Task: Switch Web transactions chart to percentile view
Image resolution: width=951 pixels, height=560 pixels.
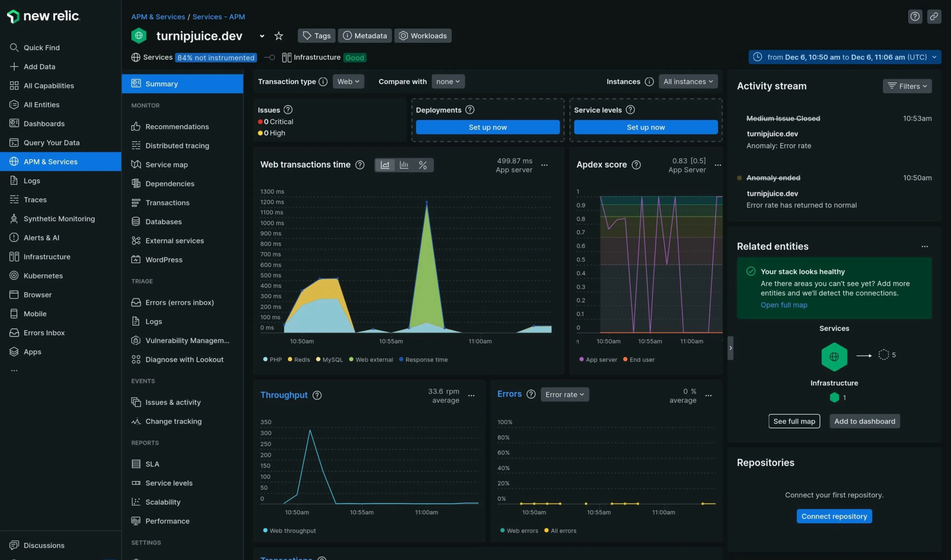Action: click(x=422, y=165)
